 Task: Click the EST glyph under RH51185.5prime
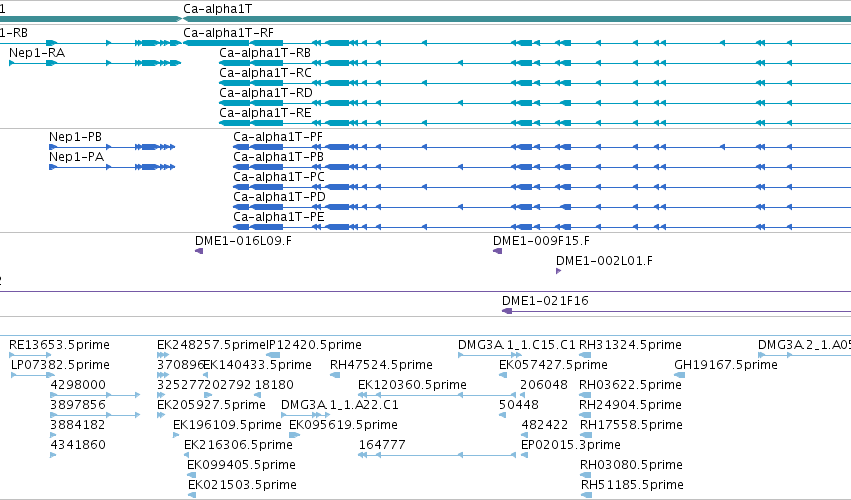[x=586, y=495]
